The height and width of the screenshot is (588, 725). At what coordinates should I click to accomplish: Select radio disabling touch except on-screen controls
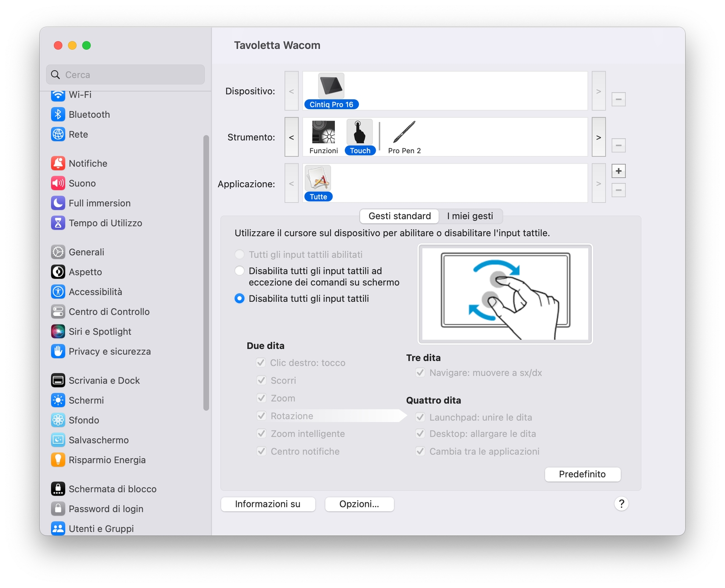[x=240, y=271]
